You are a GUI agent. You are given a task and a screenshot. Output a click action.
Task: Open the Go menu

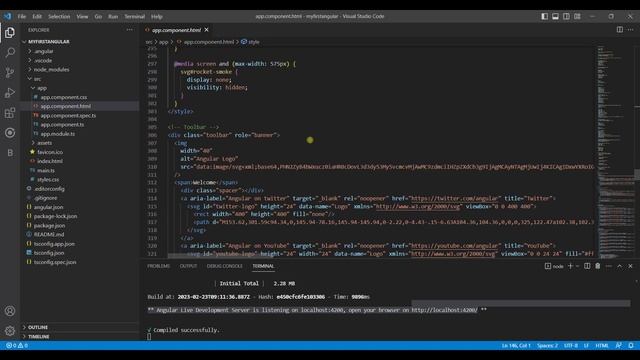click(98, 16)
